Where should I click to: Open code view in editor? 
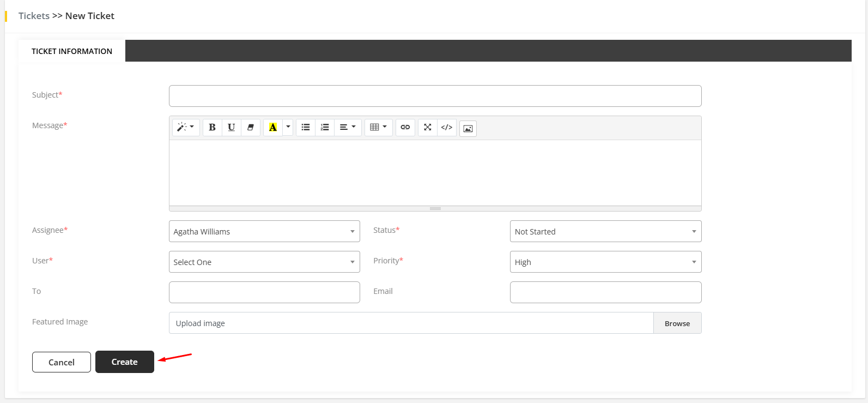(x=447, y=128)
